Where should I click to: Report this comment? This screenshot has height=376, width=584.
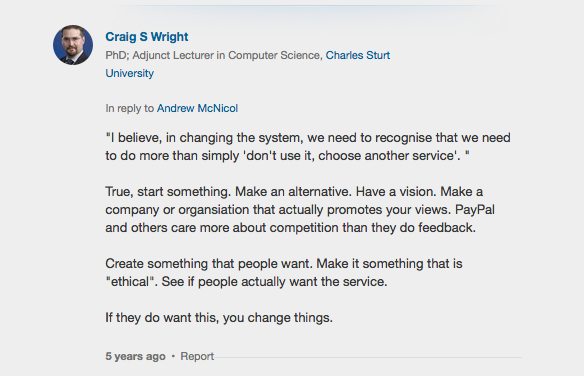(197, 356)
